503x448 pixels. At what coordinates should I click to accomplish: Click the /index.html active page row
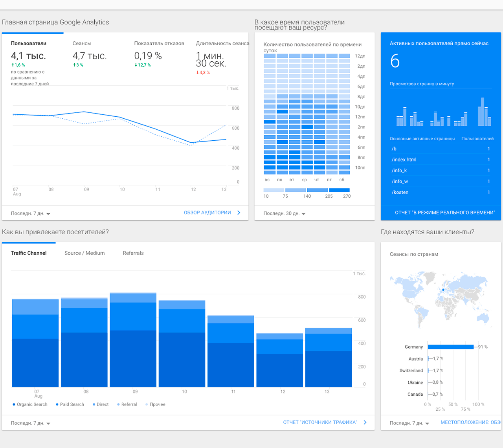[440, 160]
